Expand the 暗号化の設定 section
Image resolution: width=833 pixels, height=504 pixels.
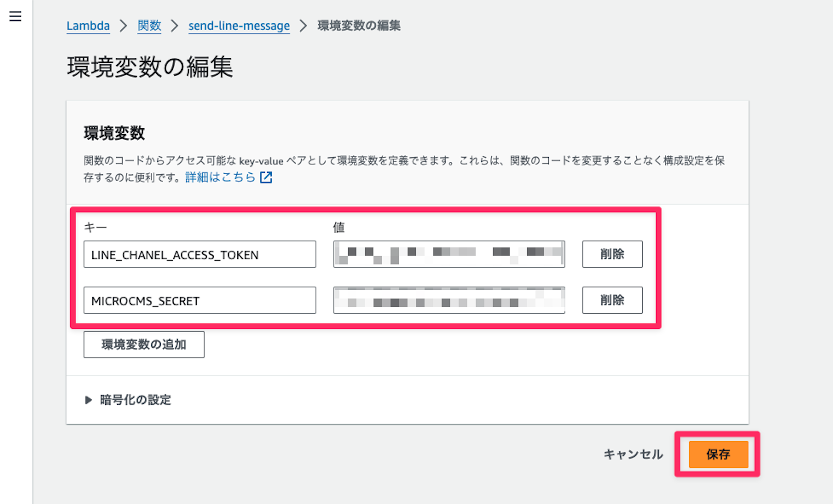click(x=128, y=400)
